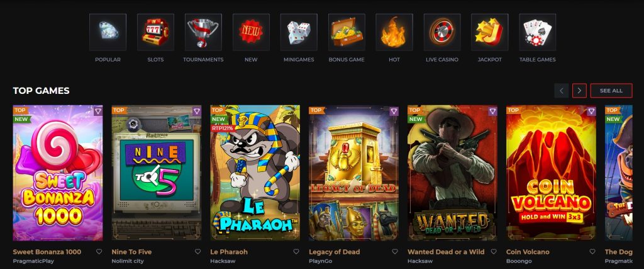Select the Bonus Game treasure chest icon
Image resolution: width=644 pixels, height=269 pixels.
pos(347,33)
